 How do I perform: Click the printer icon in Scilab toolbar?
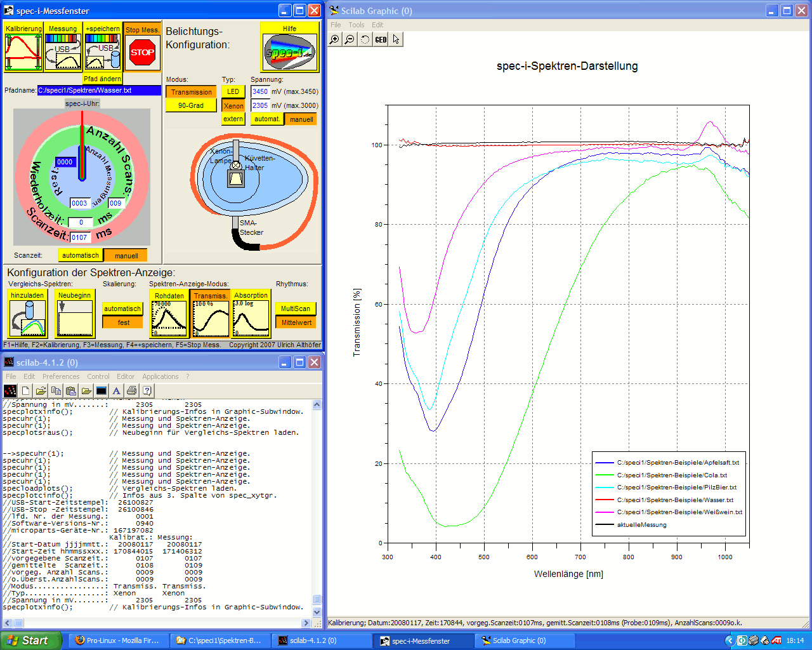click(131, 391)
